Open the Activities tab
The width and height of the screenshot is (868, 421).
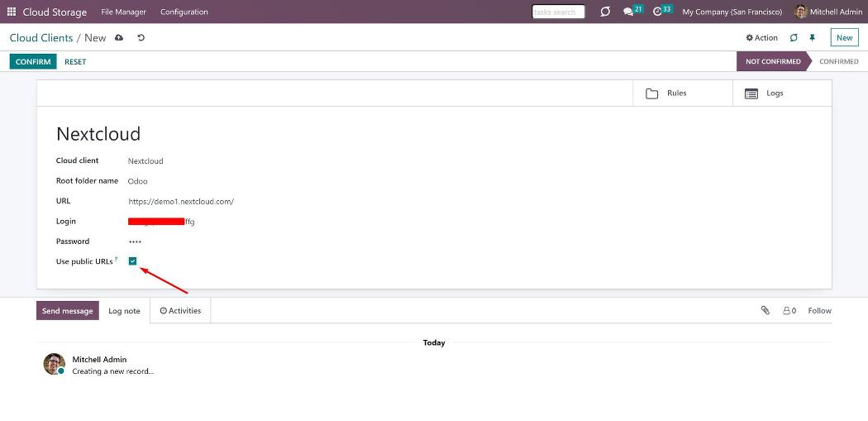click(180, 311)
